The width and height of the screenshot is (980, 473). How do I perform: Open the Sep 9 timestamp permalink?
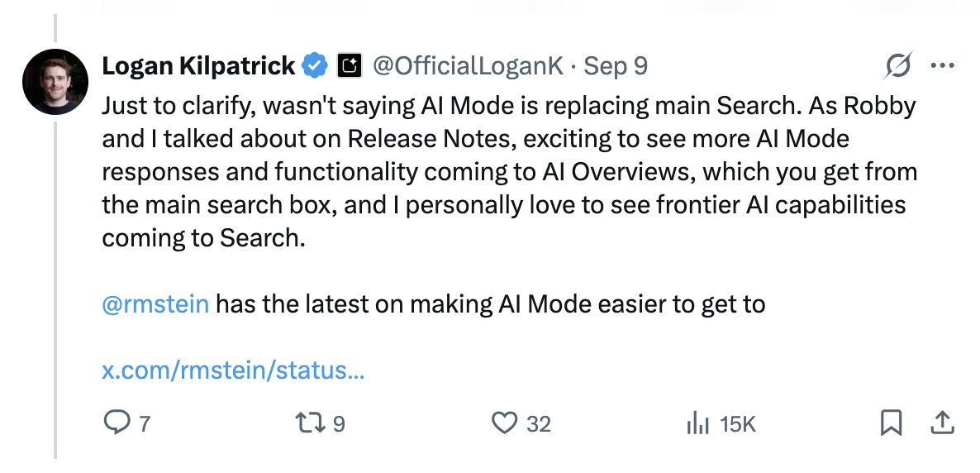616,66
